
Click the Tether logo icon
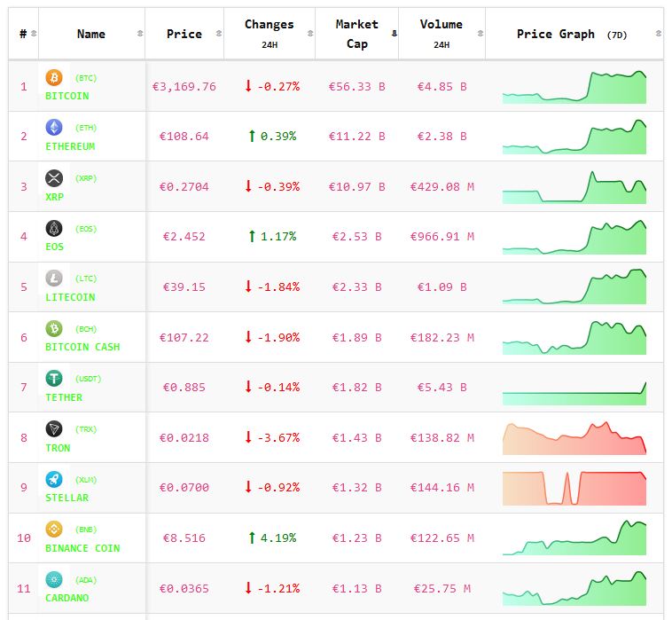pyautogui.click(x=54, y=379)
